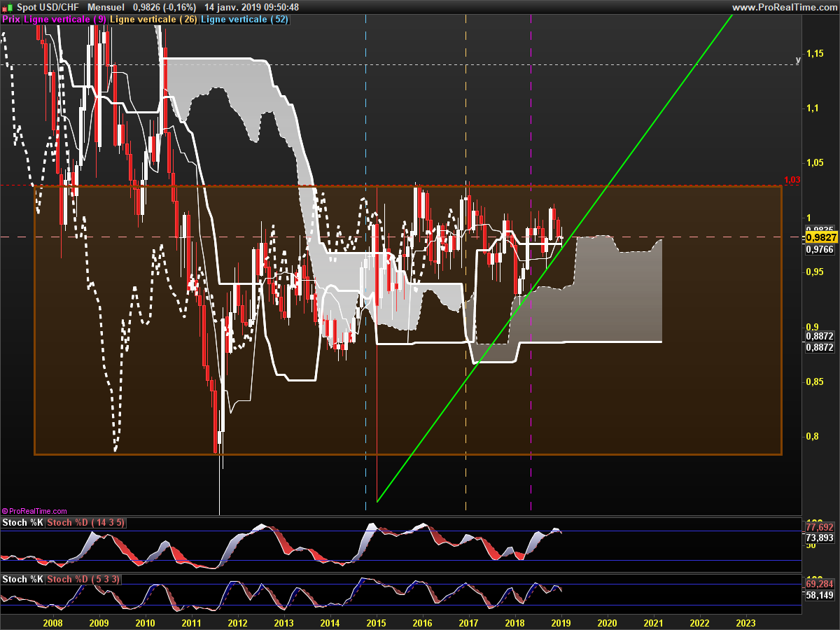Click the Stoch %D ( 5 3 3 ) label

point(84,579)
